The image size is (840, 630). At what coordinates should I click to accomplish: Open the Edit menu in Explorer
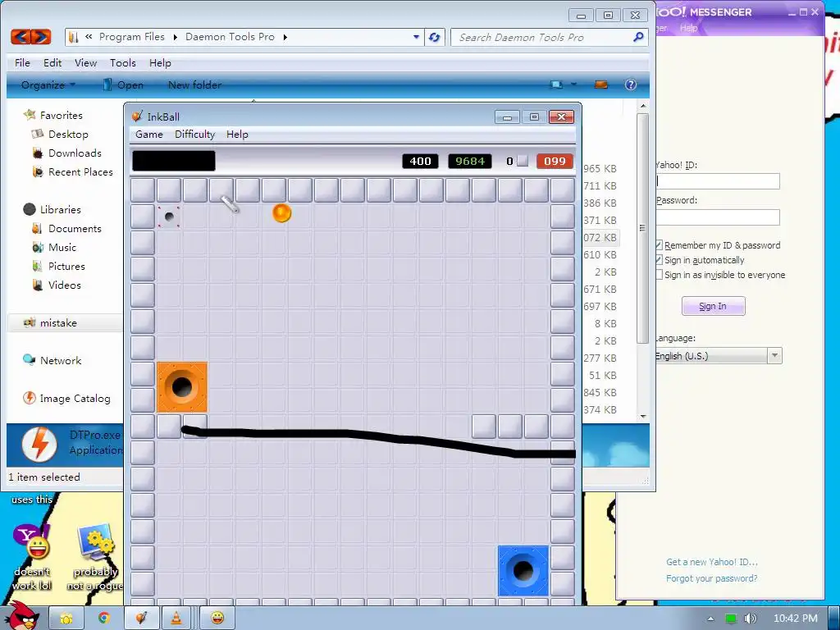coord(52,62)
